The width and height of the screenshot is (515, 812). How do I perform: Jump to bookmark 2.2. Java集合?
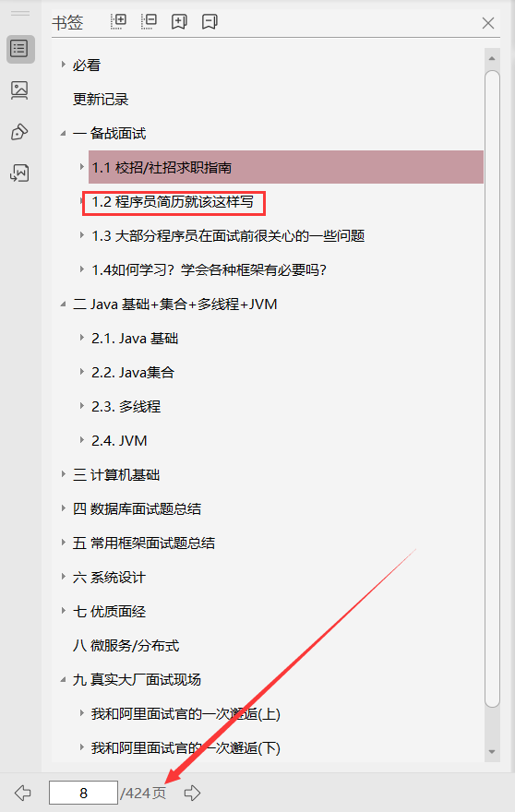133,373
